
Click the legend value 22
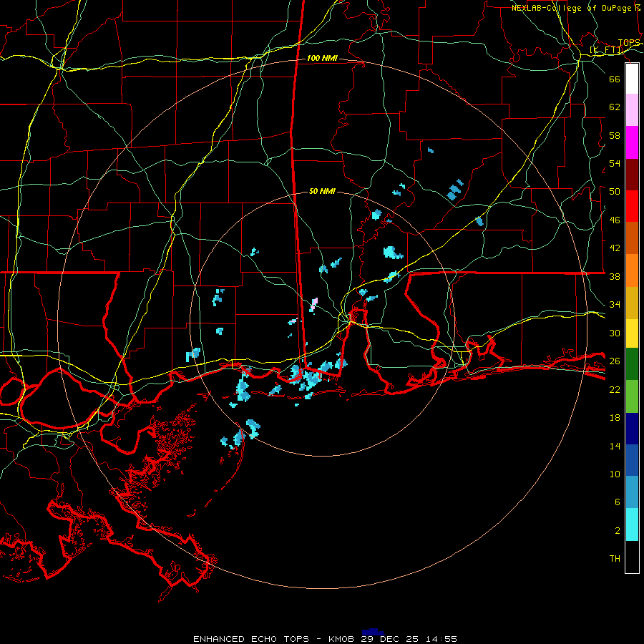(615, 389)
